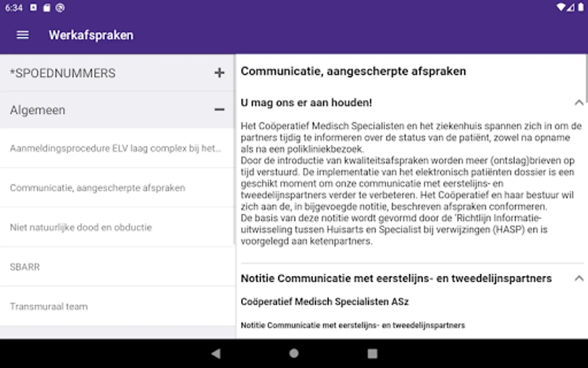Tap the clock showing 6:34
The image size is (588, 368).
14,8
